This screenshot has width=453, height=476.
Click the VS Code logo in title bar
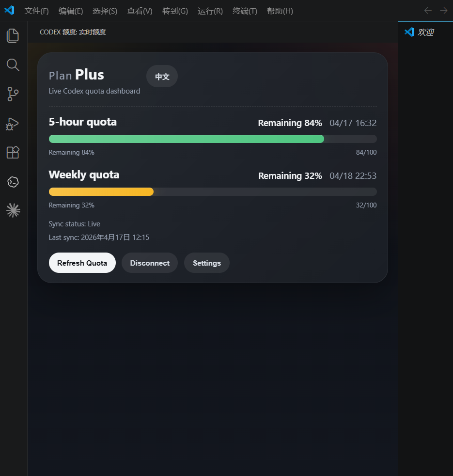pyautogui.click(x=9, y=11)
